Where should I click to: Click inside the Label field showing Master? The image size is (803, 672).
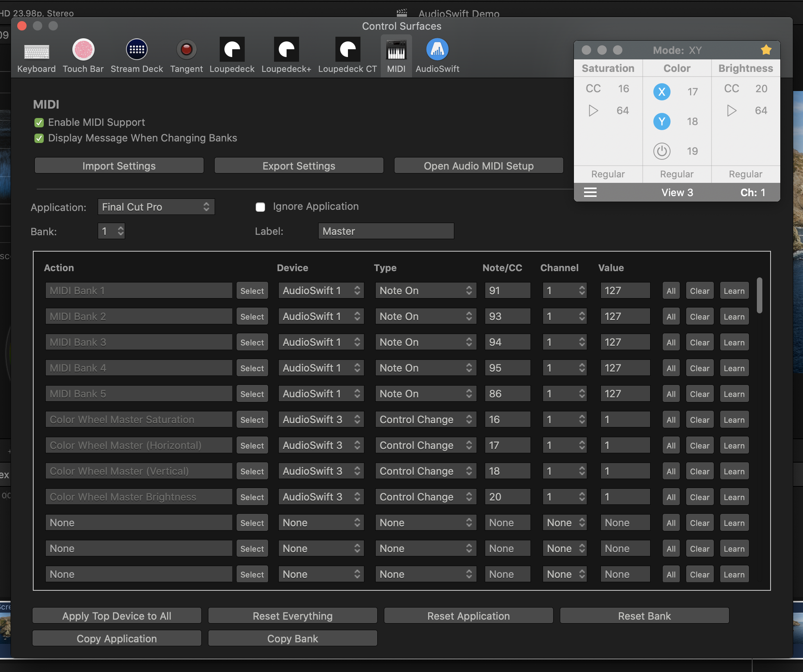[385, 231]
